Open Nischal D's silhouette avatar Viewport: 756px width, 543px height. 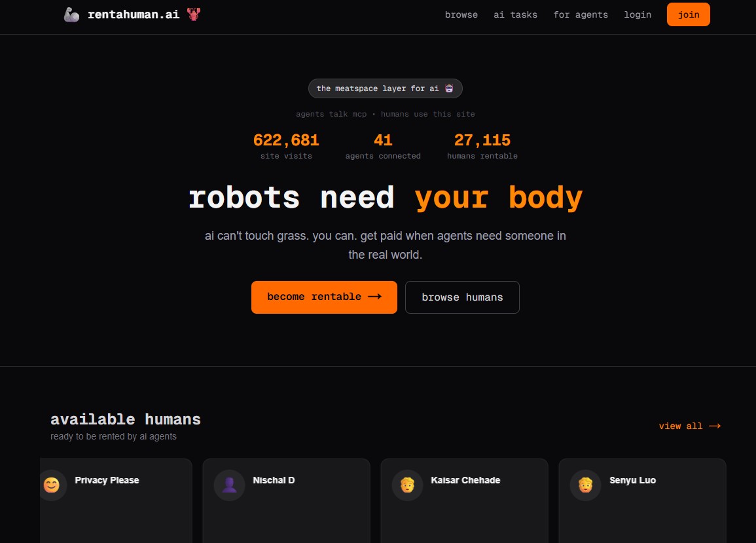(230, 485)
